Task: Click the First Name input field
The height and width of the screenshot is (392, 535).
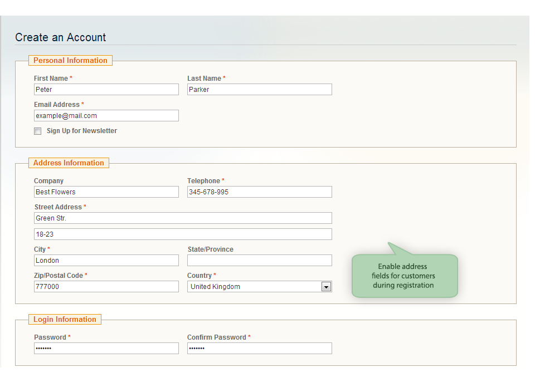Action: pos(106,89)
